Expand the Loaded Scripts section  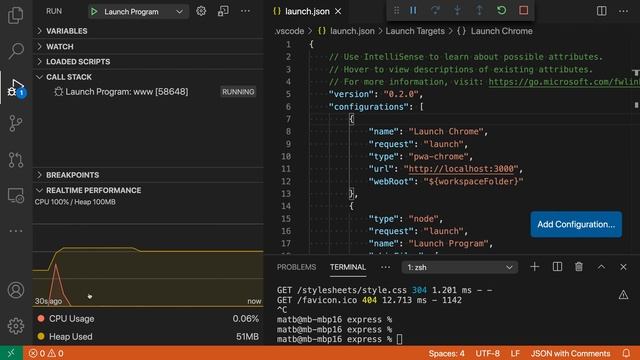coord(148,62)
